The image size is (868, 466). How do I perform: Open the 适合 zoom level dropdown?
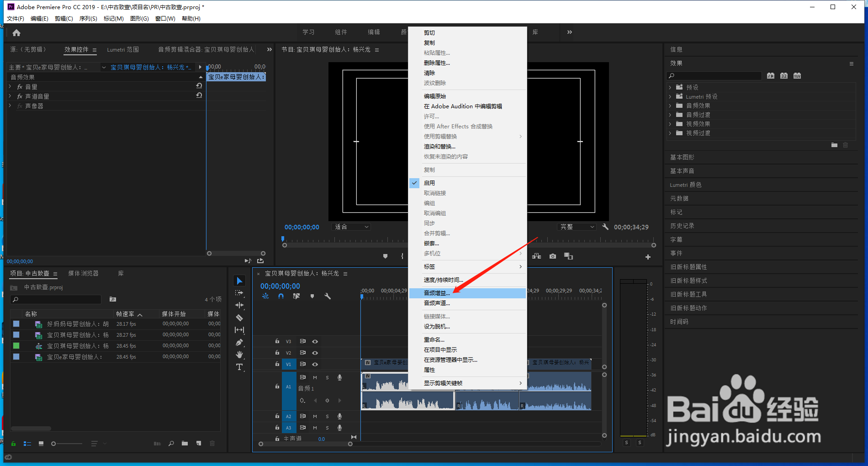click(351, 227)
